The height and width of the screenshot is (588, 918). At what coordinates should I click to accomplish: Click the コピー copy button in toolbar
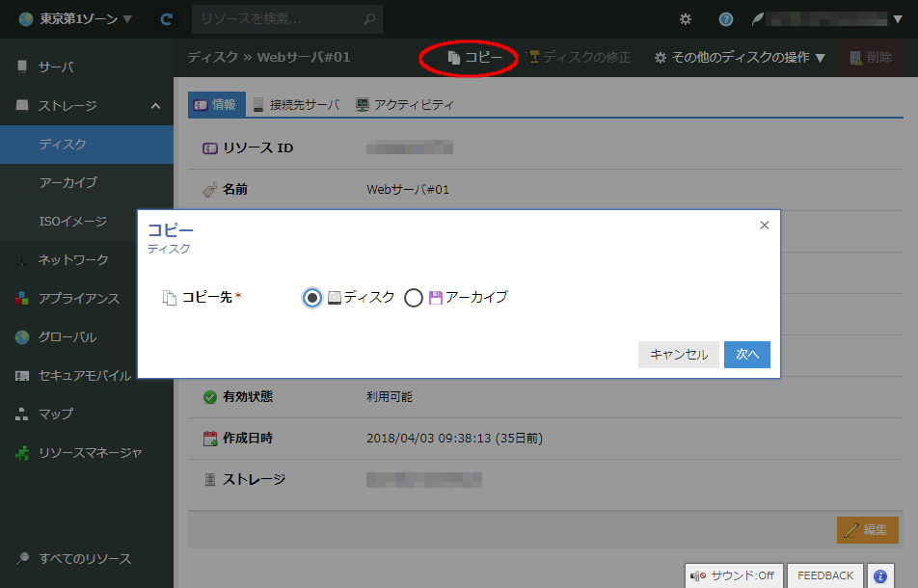(x=475, y=58)
